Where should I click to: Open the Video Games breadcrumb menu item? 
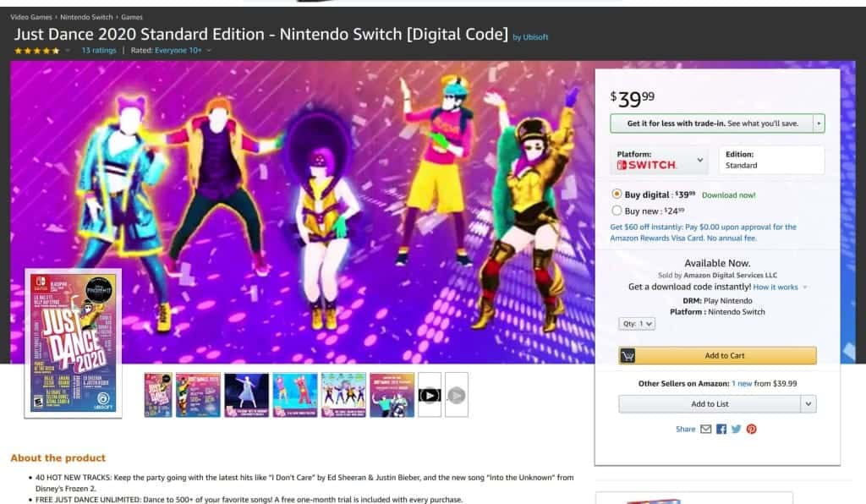[x=31, y=16]
